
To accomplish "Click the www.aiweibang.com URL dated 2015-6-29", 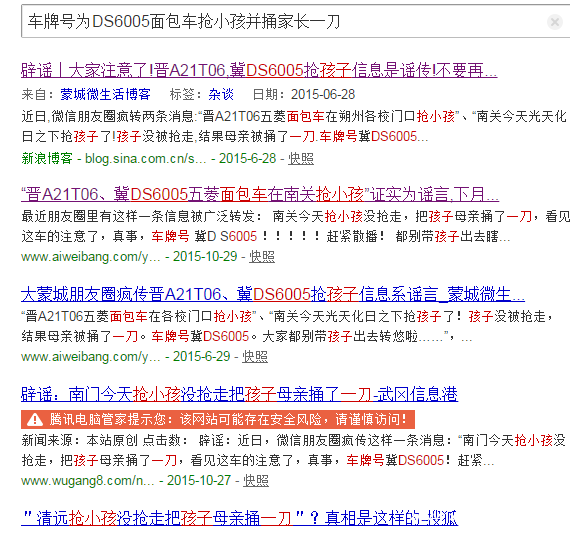I will click(x=91, y=357).
